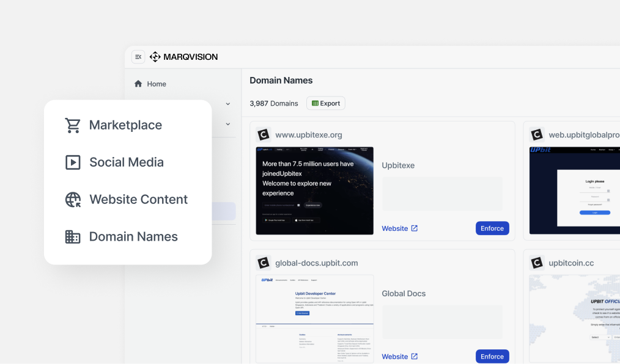Click the Marketplace shopping cart icon

[x=73, y=125]
